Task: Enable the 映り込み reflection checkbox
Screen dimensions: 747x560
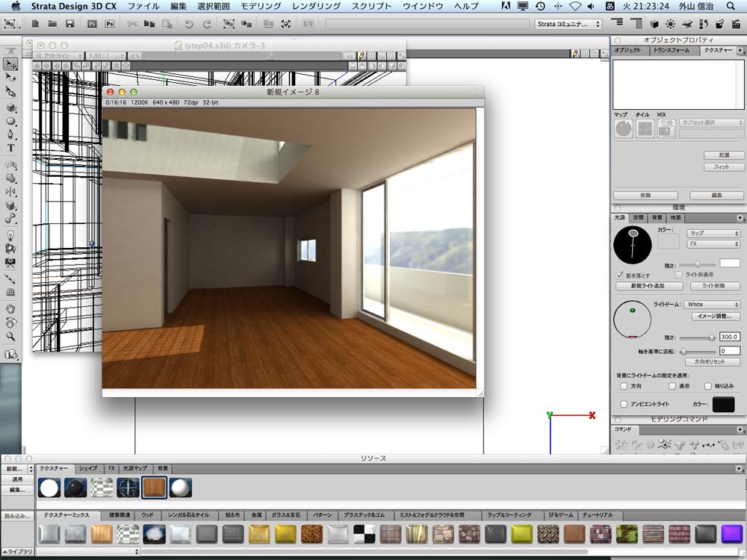Action: click(708, 386)
